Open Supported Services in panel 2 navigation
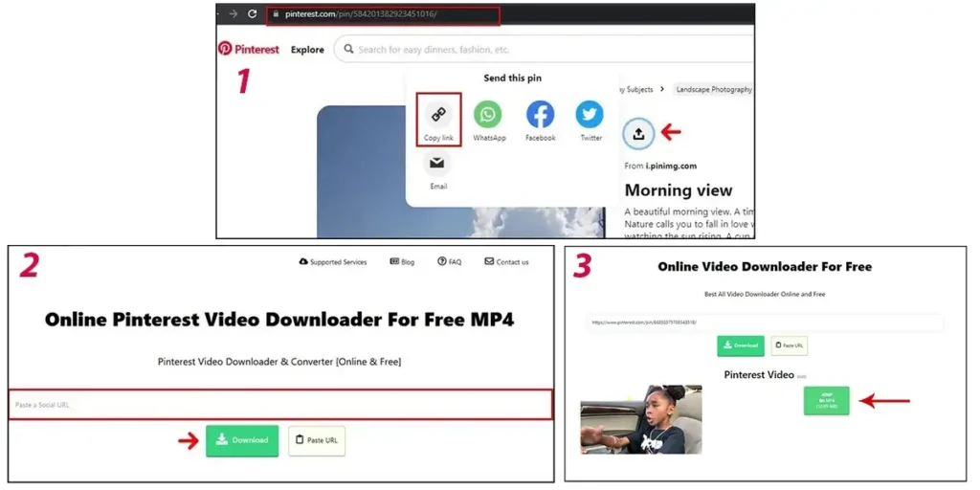980x490 pixels. (x=332, y=262)
